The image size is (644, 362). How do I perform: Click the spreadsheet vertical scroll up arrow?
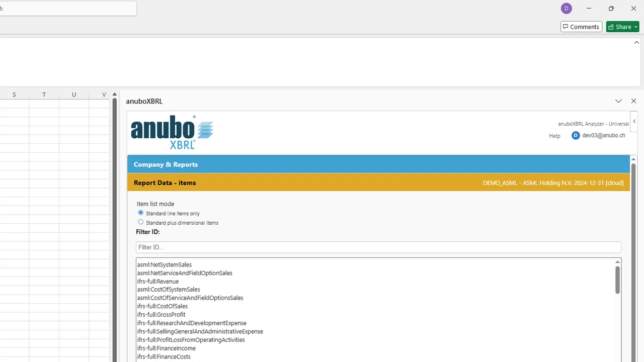[x=115, y=95]
